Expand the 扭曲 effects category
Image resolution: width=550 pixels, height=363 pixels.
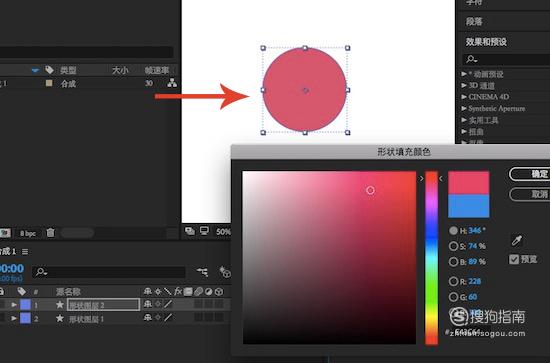[464, 132]
